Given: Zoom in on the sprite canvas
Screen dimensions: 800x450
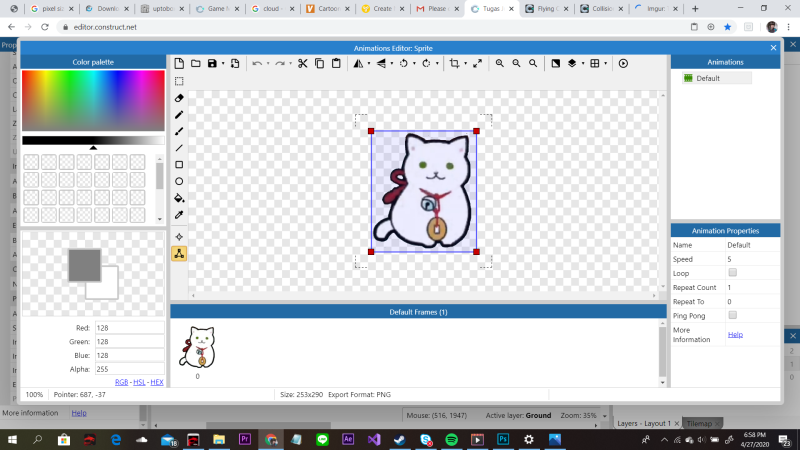Looking at the screenshot, I should 500,63.
